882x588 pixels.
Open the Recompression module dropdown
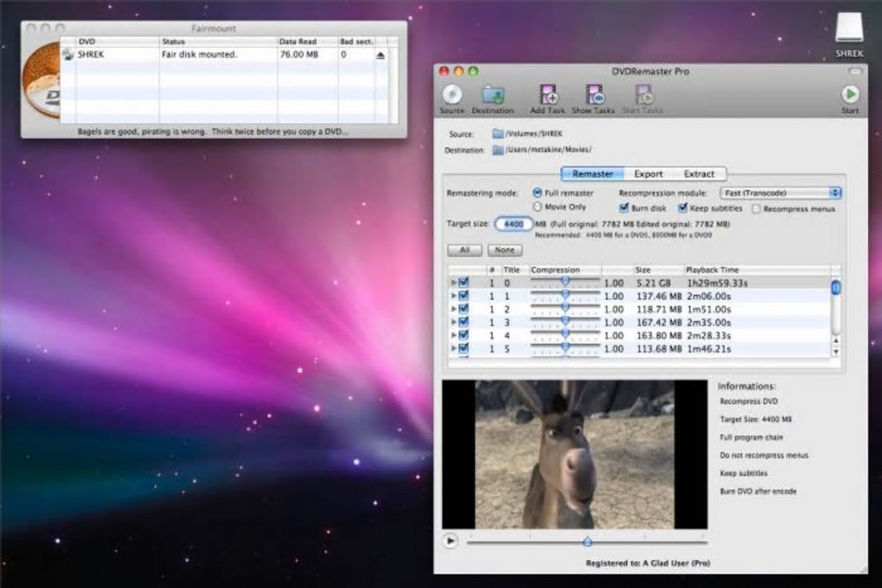pyautogui.click(x=780, y=193)
